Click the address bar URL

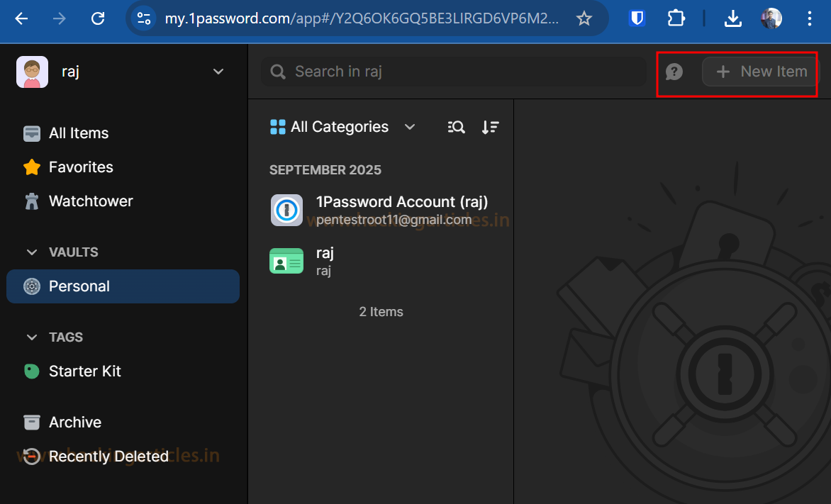click(x=362, y=18)
